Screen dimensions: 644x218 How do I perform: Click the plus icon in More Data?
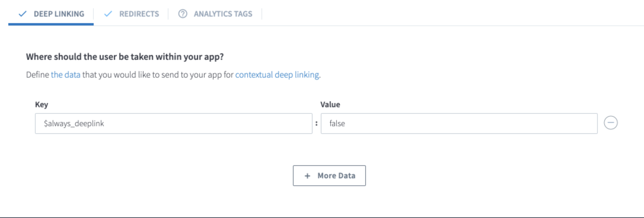[307, 176]
